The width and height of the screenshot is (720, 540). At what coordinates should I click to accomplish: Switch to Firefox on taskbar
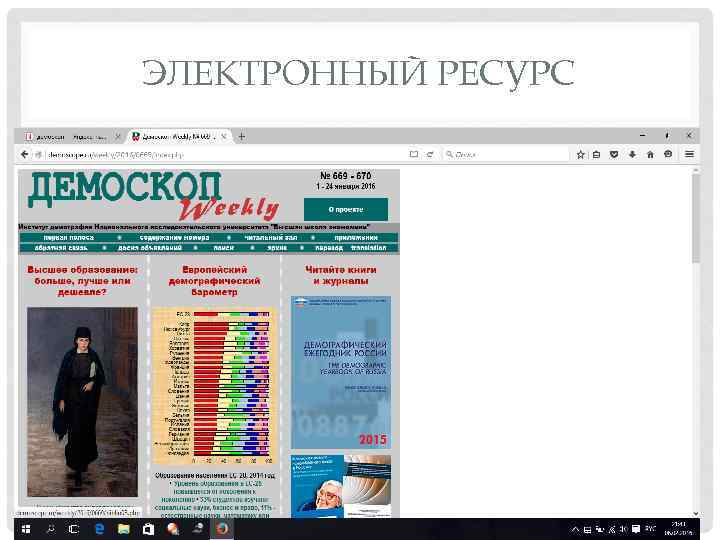pos(223,529)
